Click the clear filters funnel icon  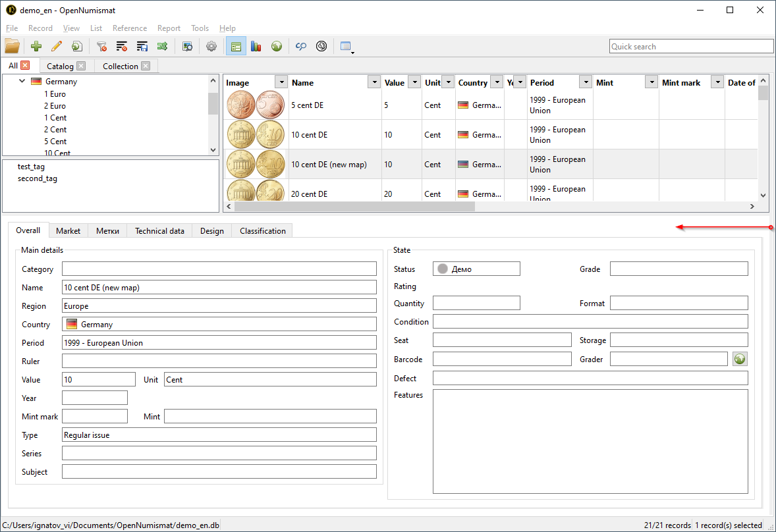click(x=101, y=46)
